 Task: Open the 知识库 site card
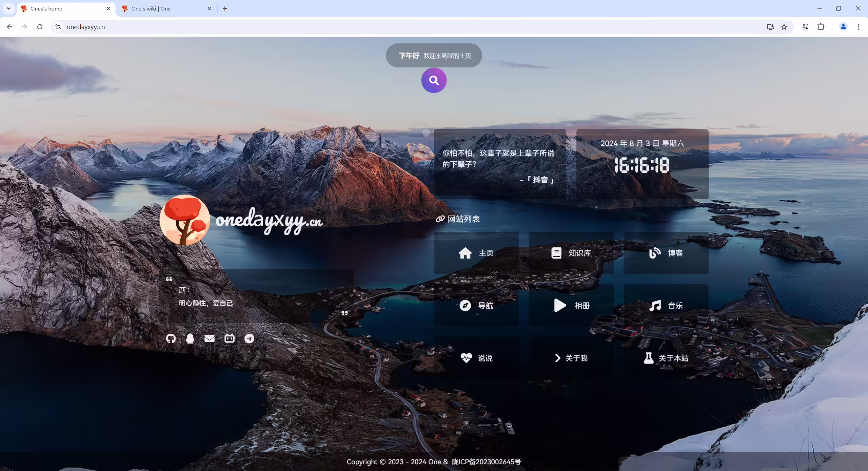coord(571,253)
